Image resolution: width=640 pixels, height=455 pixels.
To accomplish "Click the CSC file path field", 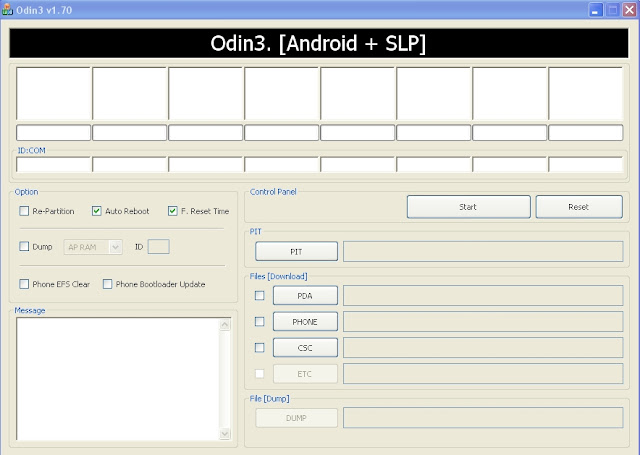I will point(483,348).
